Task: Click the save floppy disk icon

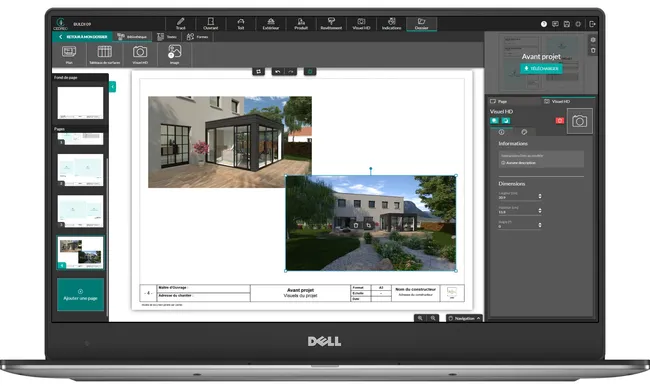Action: click(567, 24)
